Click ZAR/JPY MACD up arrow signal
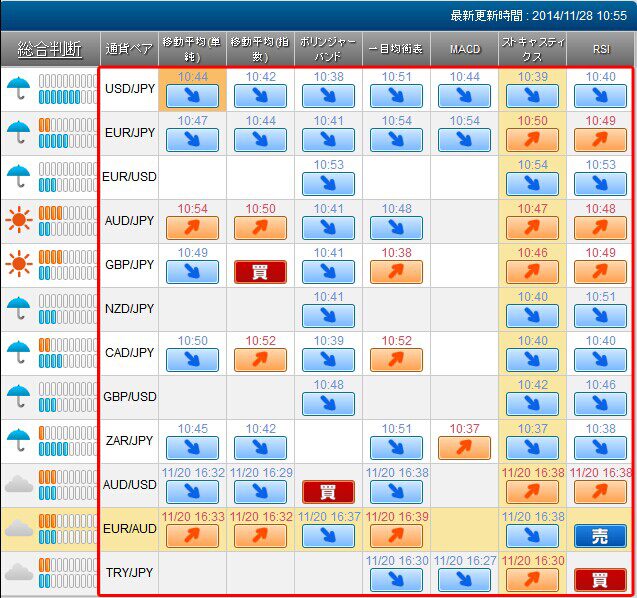637x598 pixels. click(x=464, y=448)
